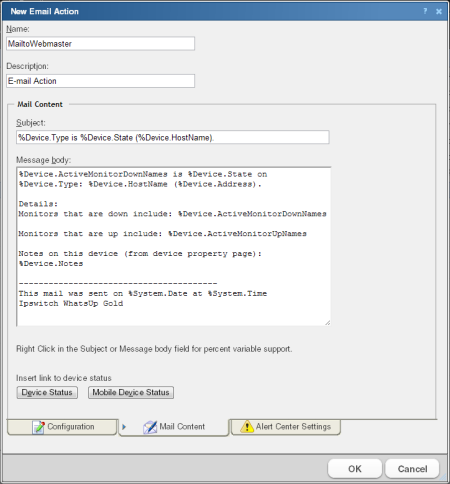Viewport: 450px width, 484px height.
Task: Click the %Device.Notes line in message body
Action: (x=51, y=264)
